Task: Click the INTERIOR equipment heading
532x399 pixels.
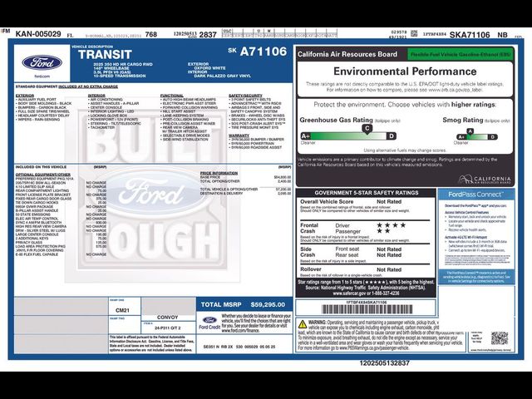Action: point(96,96)
